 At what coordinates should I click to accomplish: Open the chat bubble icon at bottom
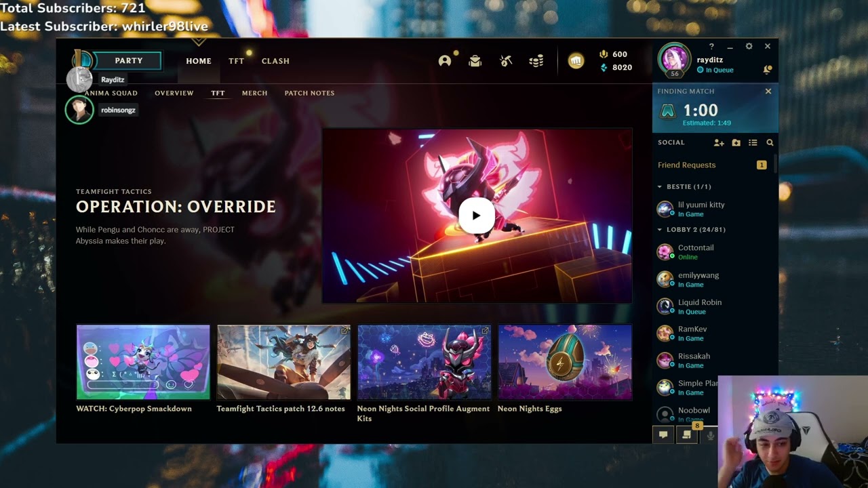coord(663,435)
